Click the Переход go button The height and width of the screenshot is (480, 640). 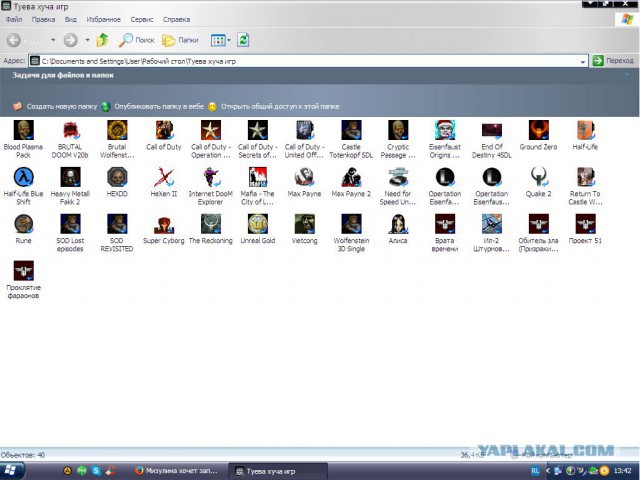coord(613,61)
